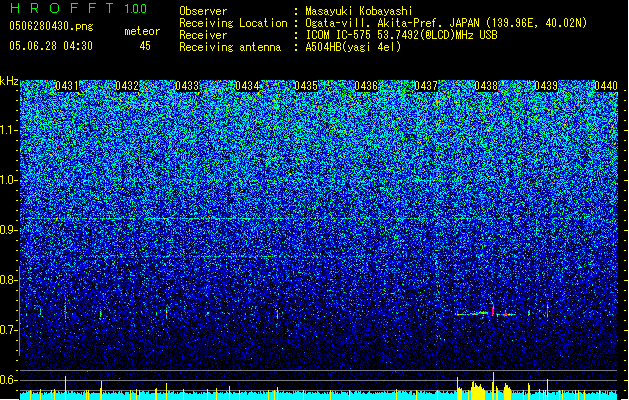Select the filename 0506280430.png
Viewport: 629px width, 400px height.
(x=51, y=26)
